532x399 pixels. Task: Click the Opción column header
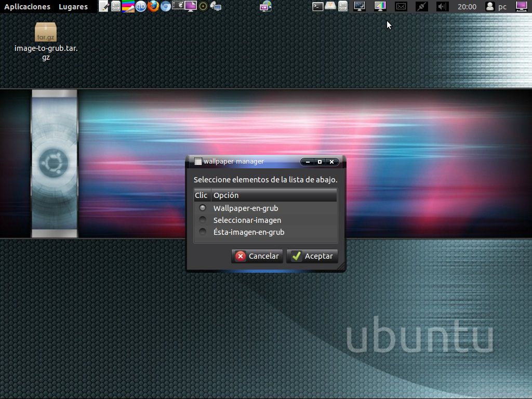click(274, 195)
